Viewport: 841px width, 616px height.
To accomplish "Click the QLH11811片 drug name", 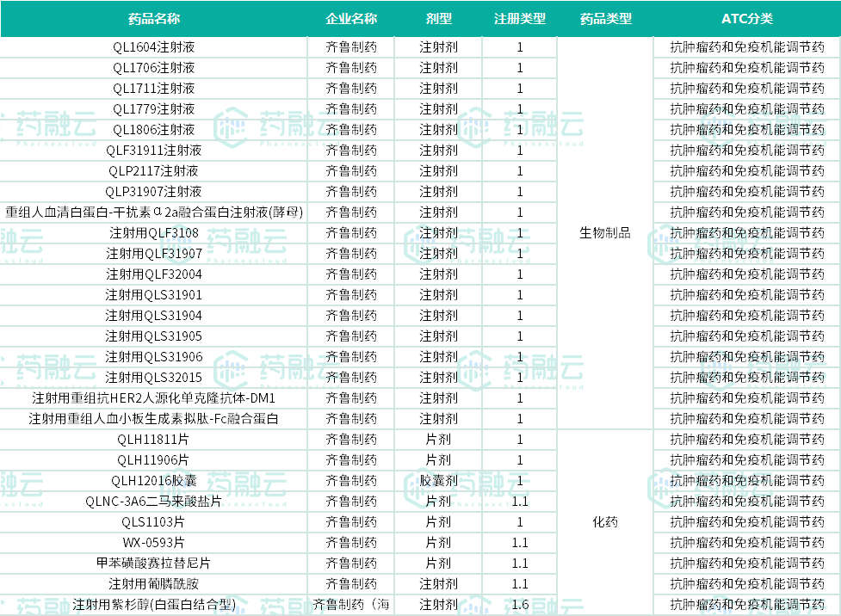I will [x=153, y=440].
